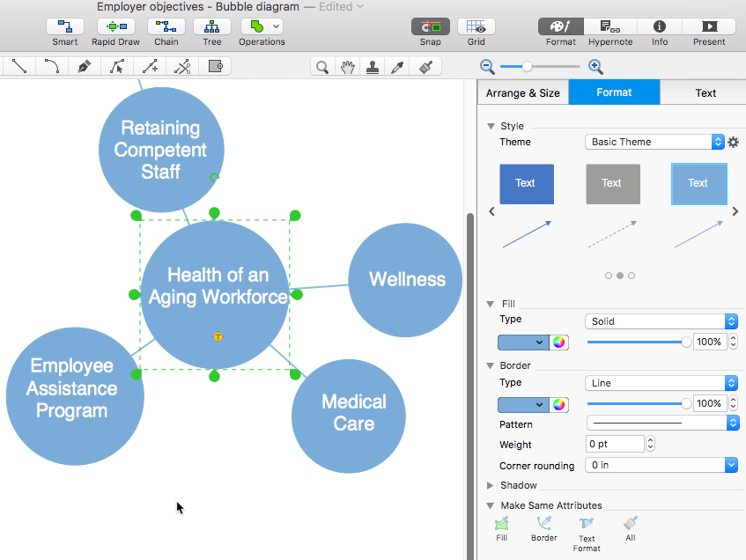Switch to the Text tab

tap(705, 92)
